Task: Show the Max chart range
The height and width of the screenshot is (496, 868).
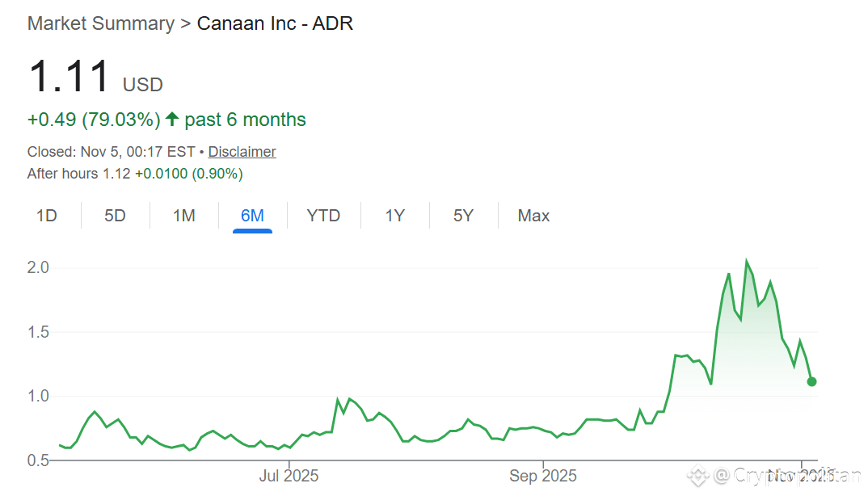Action: point(533,215)
